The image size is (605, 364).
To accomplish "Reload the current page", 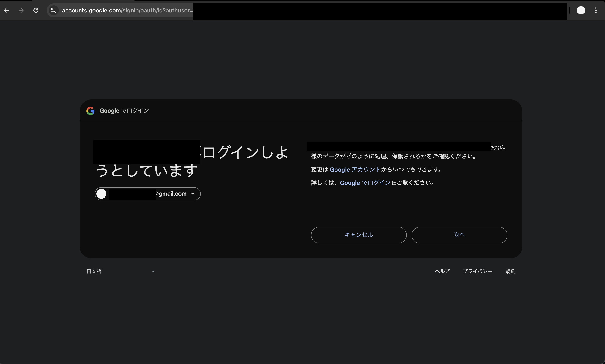I will (x=36, y=10).
